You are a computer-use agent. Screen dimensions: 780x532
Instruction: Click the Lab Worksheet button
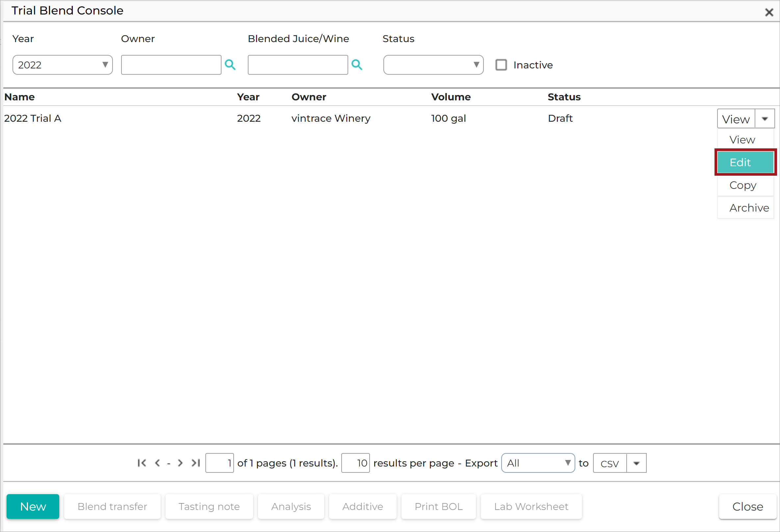531,507
